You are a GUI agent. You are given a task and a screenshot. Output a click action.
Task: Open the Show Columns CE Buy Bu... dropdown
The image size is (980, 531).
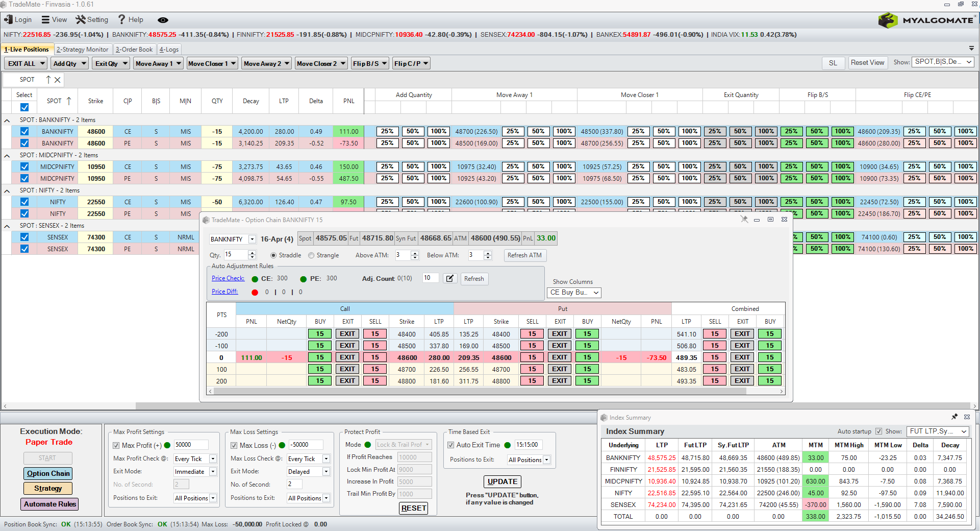574,293
